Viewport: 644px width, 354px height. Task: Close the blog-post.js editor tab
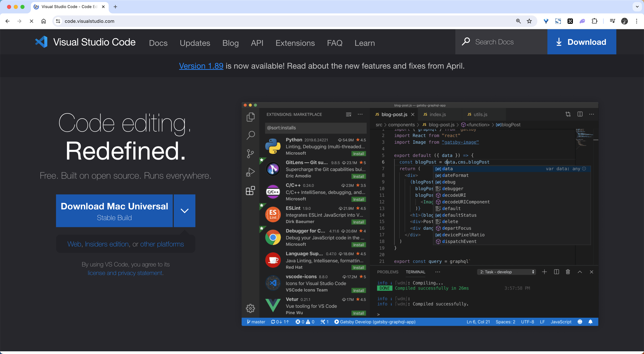click(413, 114)
